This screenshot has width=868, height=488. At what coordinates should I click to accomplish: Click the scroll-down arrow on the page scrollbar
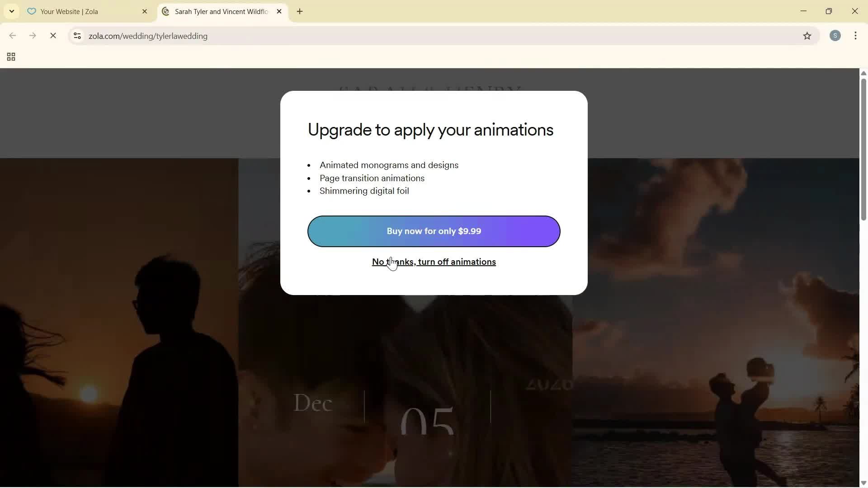click(x=863, y=483)
